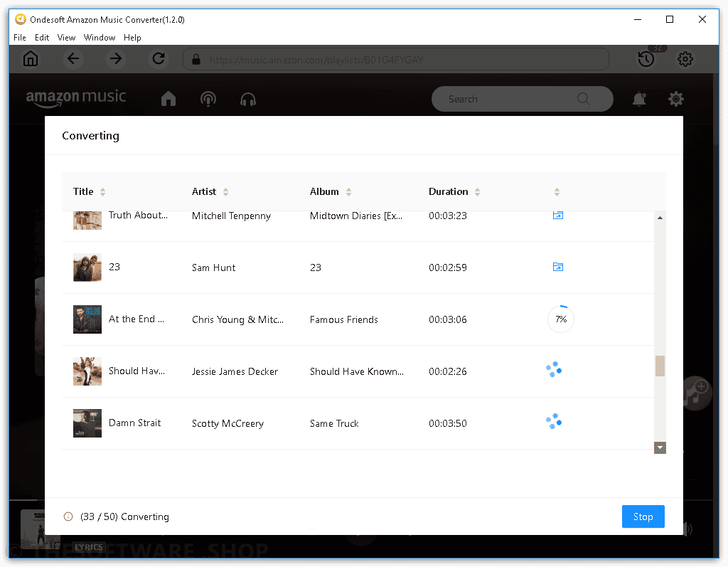Sort the list by Title
This screenshot has height=567, width=728.
click(x=102, y=192)
